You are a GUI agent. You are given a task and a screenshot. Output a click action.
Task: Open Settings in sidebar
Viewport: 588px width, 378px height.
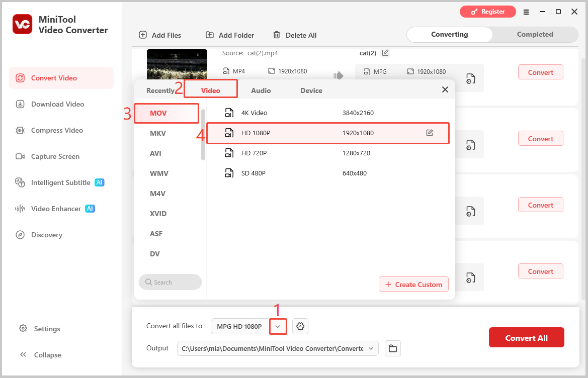(x=40, y=329)
